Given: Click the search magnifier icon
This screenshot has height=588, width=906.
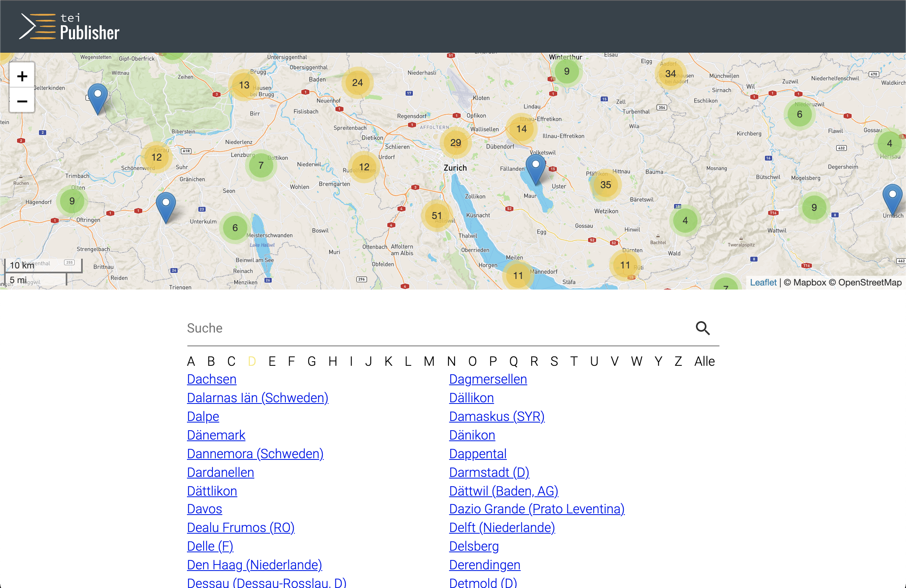Looking at the screenshot, I should [x=703, y=328].
